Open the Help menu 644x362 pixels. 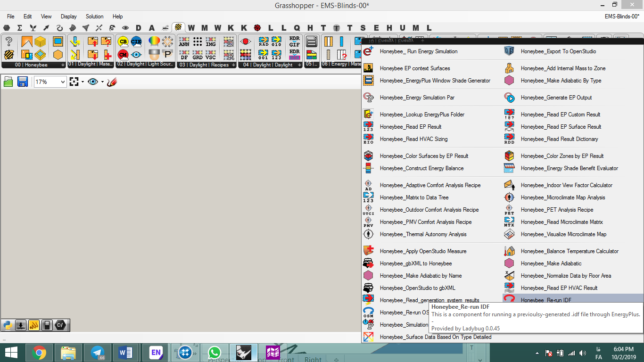coord(118,16)
